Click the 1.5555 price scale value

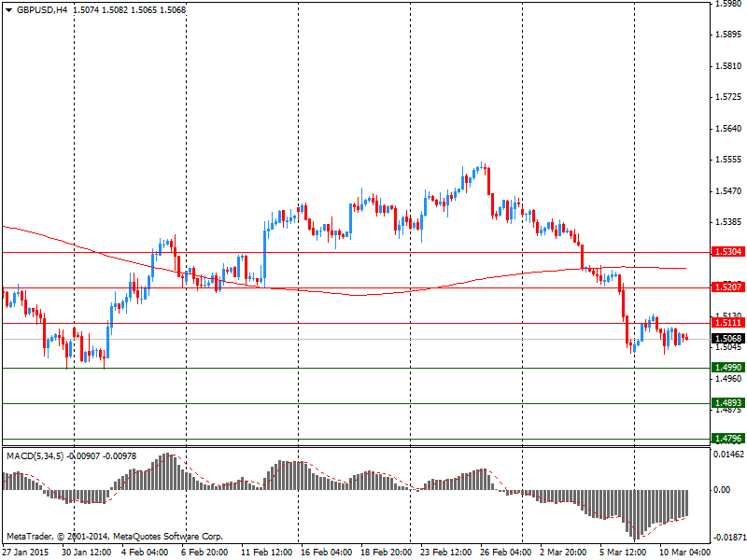pos(729,160)
